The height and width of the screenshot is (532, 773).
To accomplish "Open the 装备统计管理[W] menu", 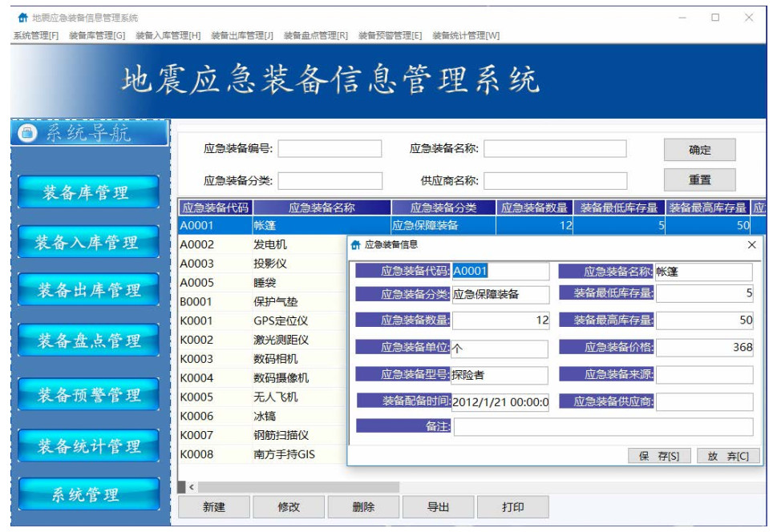I will pyautogui.click(x=466, y=35).
